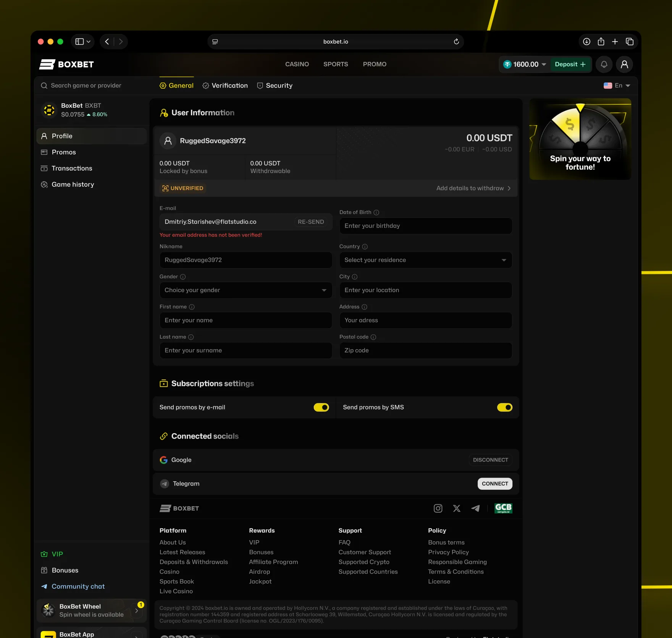Expand browser sidebar options chevron
672x638 pixels.
89,42
